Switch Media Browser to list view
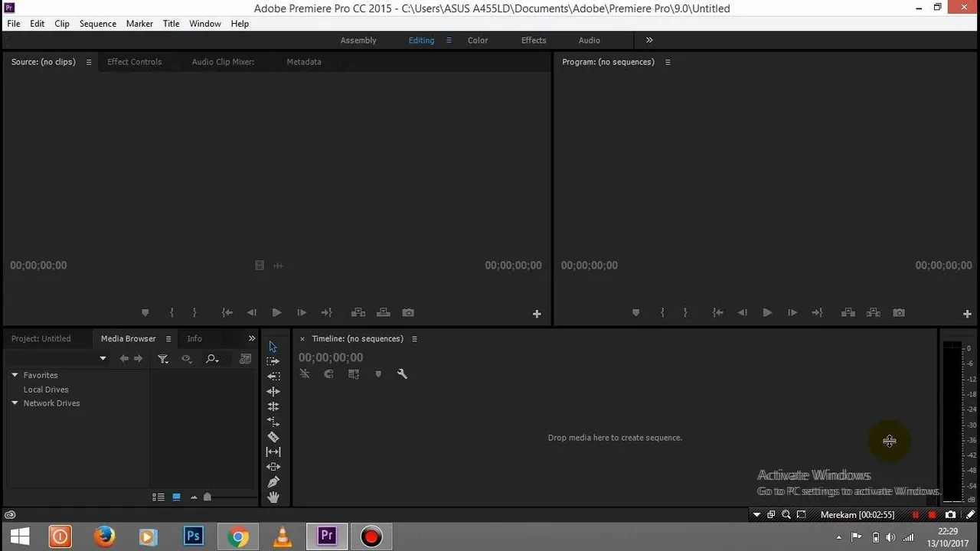 coord(158,497)
